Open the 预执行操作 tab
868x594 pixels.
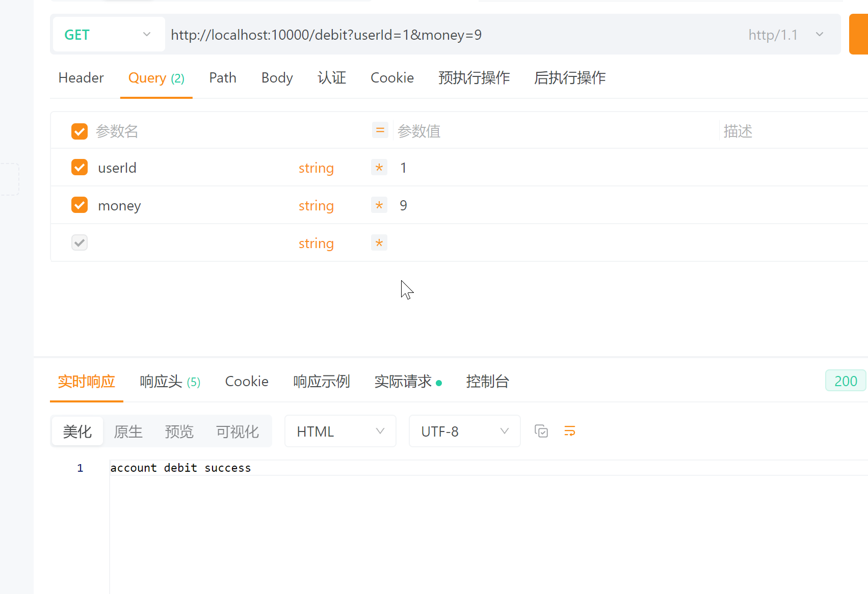click(474, 77)
